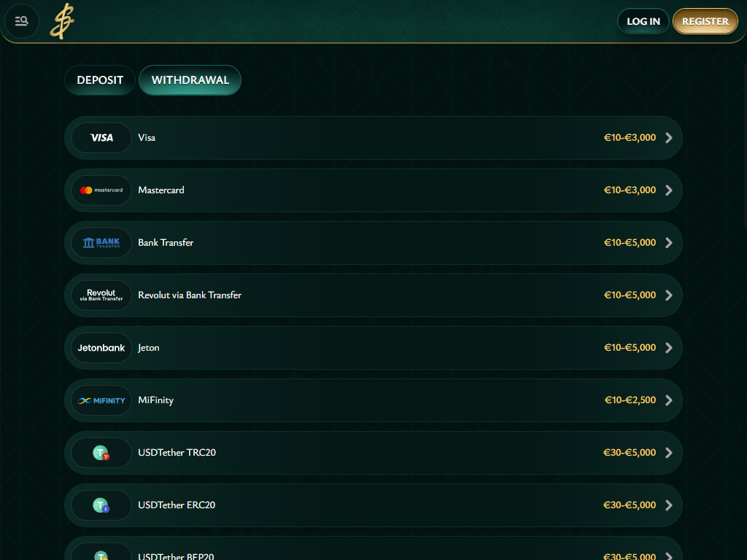Screen dimensions: 747x560
Task: Click Visa's €10-€3,000 limit
Action: pyautogui.click(x=630, y=138)
